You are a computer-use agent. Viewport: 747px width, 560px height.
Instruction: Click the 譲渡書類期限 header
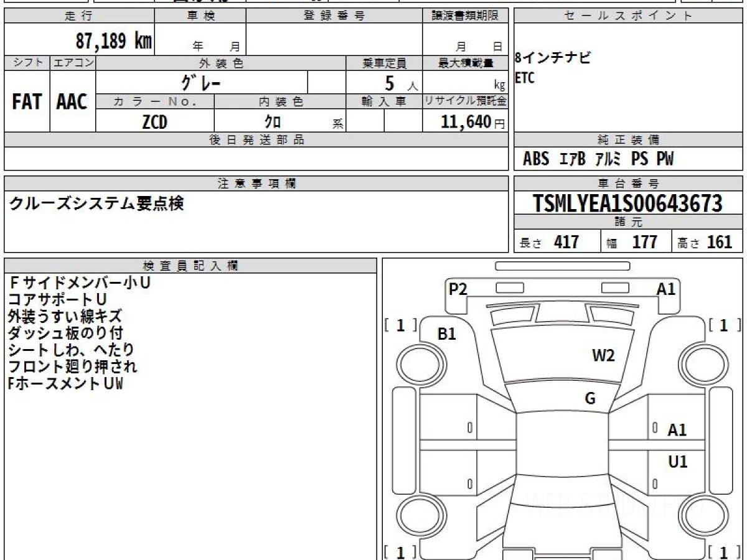(466, 16)
